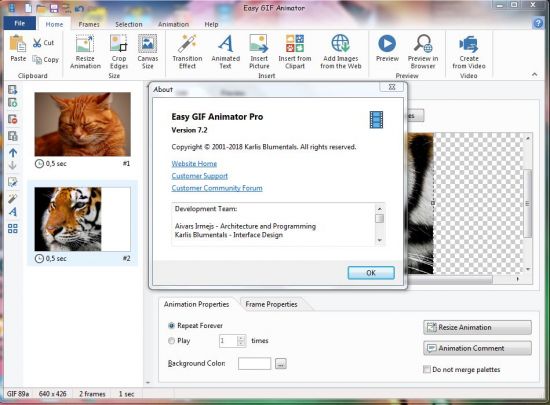This screenshot has width=550, height=405.
Task: Open the Website Home link
Action: pyautogui.click(x=194, y=164)
